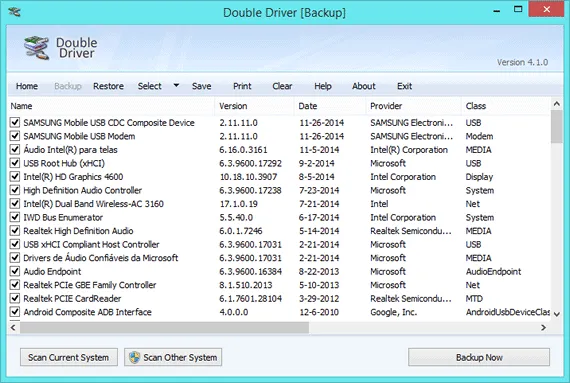Click the Scan Other System button
This screenshot has width=570, height=383.
[173, 357]
